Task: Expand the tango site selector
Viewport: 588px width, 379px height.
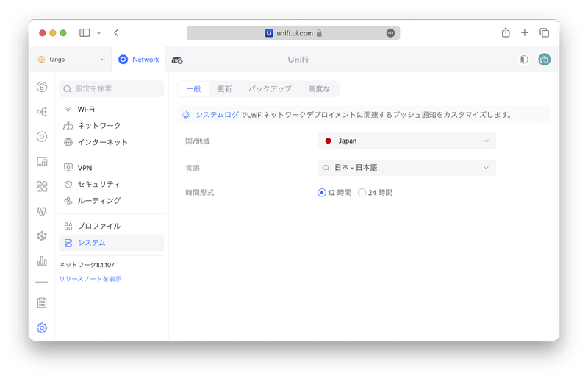Action: pyautogui.click(x=71, y=60)
